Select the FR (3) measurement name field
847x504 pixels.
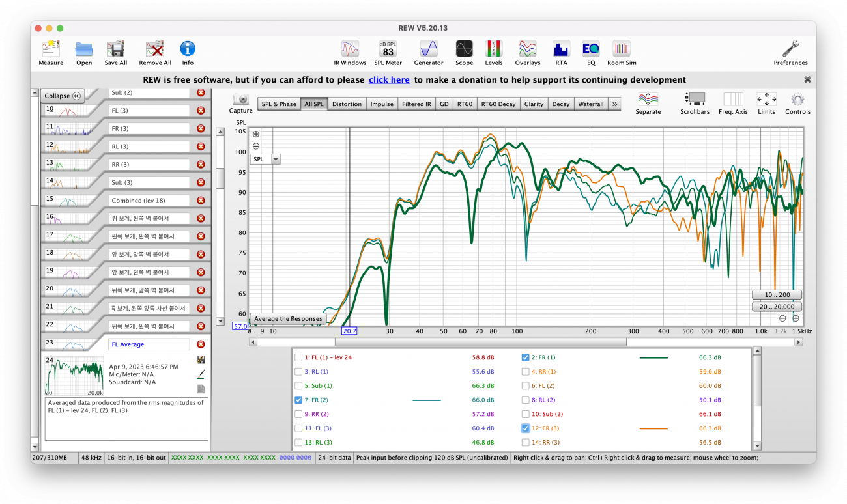pos(149,128)
